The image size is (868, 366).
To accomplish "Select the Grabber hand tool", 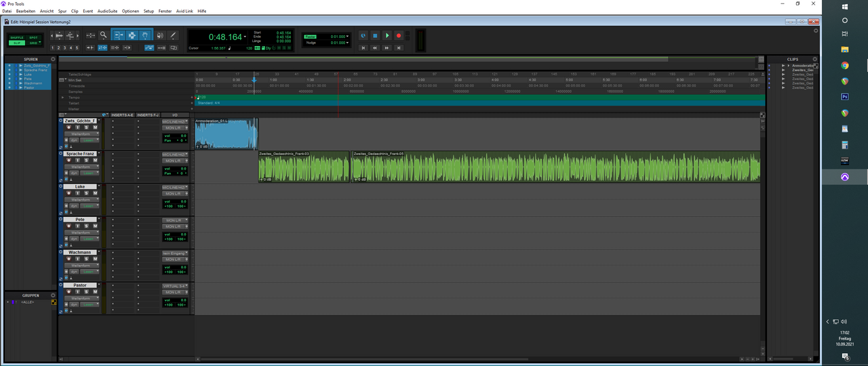I will (145, 35).
